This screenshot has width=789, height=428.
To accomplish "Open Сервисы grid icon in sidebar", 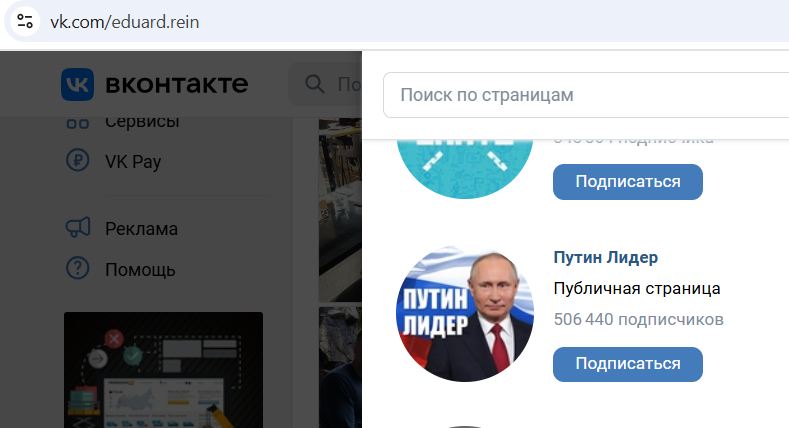I will click(x=77, y=123).
